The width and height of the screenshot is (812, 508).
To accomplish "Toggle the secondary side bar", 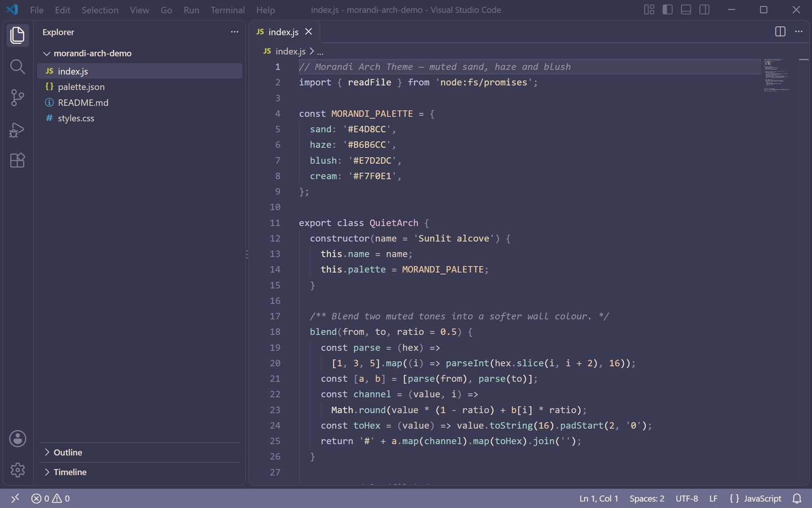I will tap(704, 10).
